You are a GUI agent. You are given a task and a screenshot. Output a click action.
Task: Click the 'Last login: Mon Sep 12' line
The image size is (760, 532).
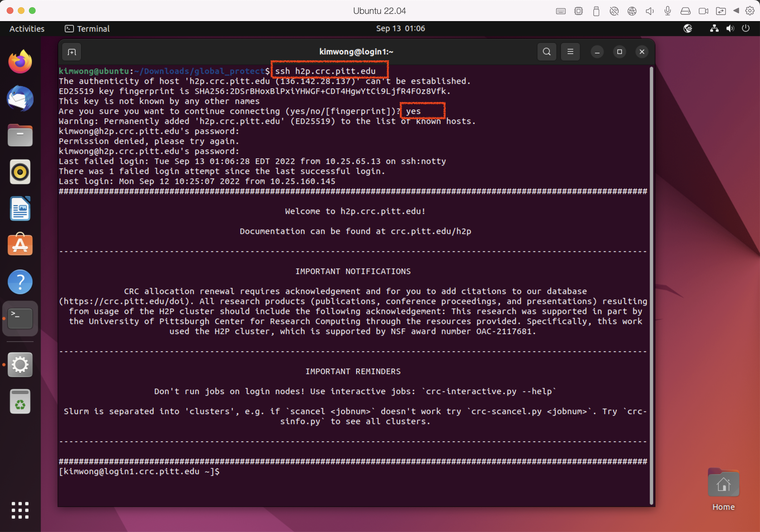tap(197, 181)
